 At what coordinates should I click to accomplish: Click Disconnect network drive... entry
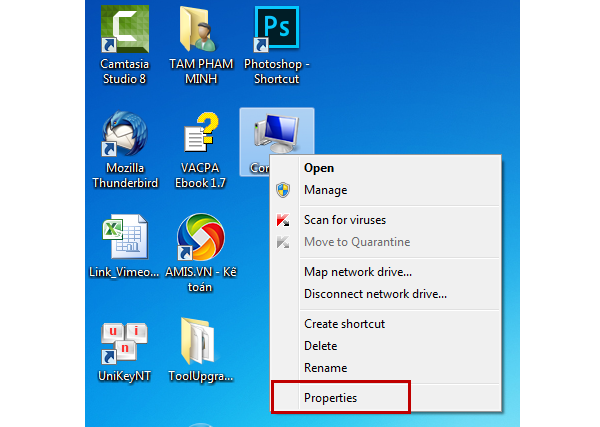pos(375,294)
